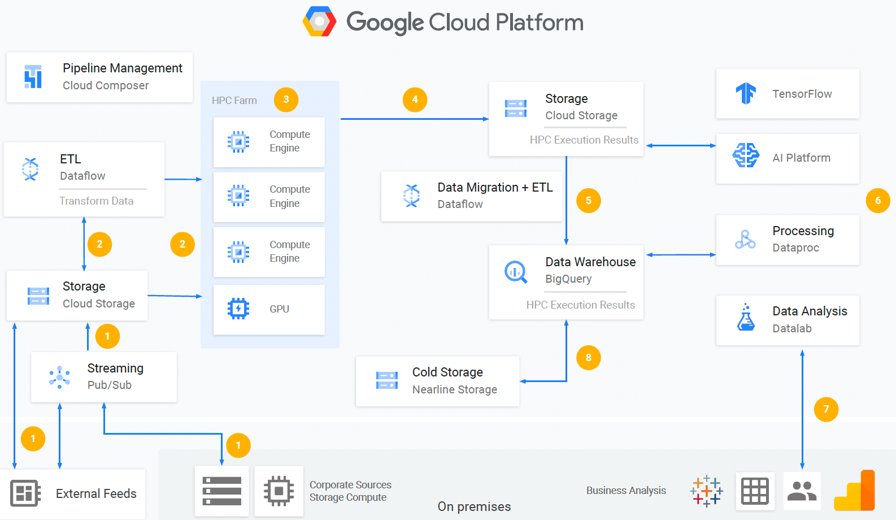Click the Datalab Data Analysis flask icon
Image resolution: width=896 pixels, height=520 pixels.
tap(746, 319)
